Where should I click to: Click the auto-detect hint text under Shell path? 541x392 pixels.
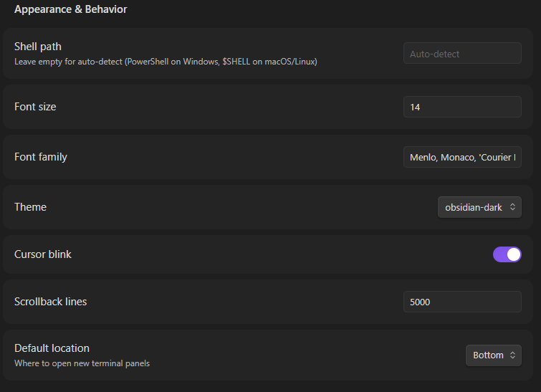pos(166,62)
